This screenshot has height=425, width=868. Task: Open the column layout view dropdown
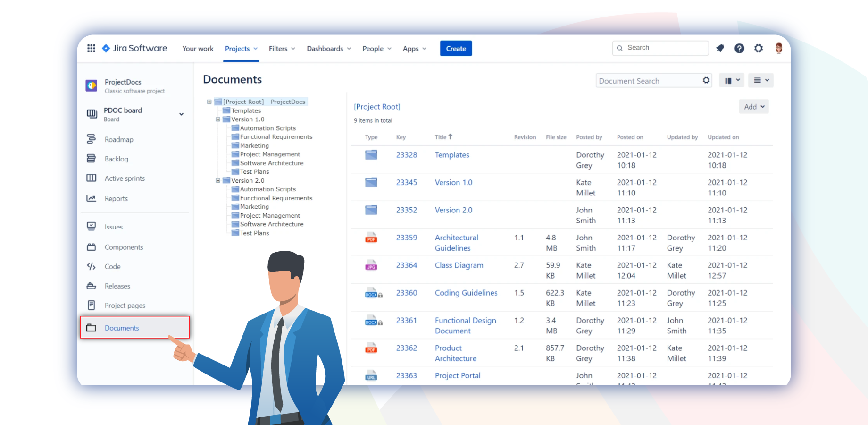732,80
